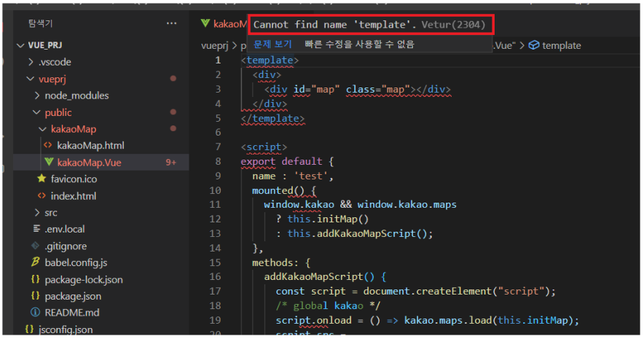Screen dimensions: 644x339
Task: Open index.html file
Action: click(x=74, y=196)
